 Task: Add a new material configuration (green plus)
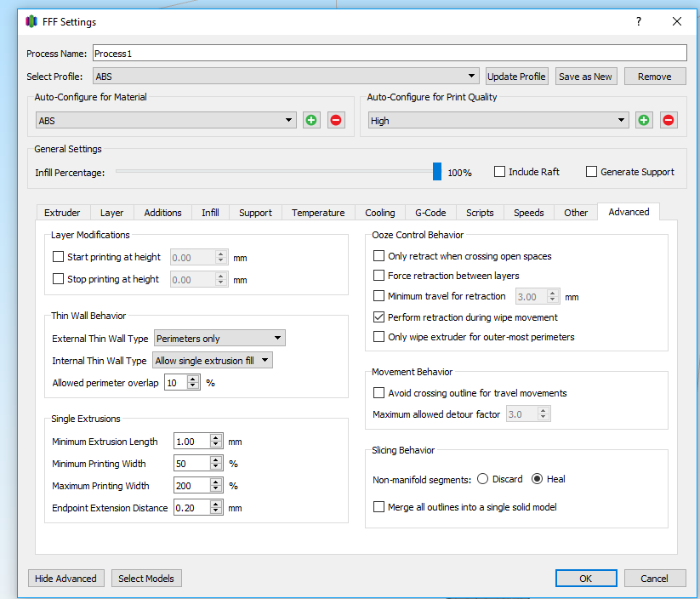click(x=311, y=120)
